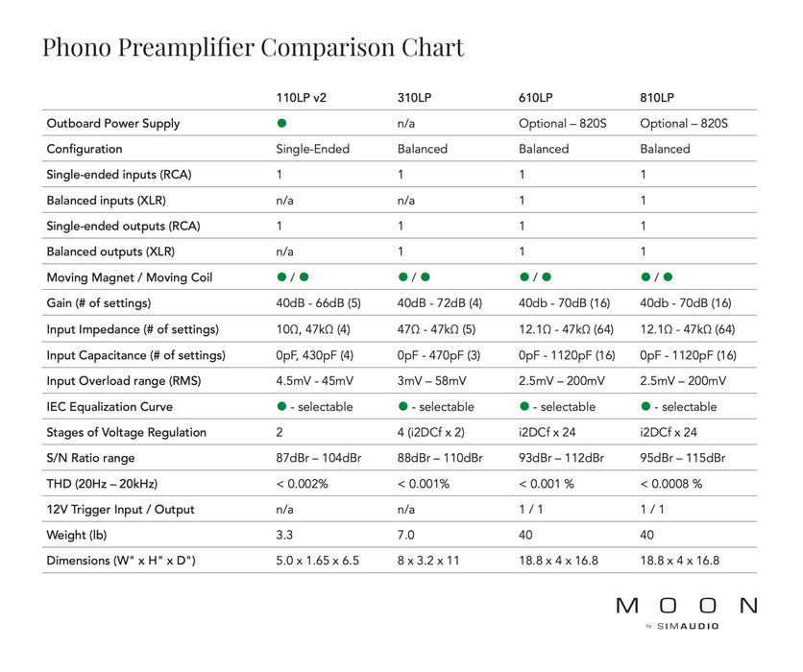Image resolution: width=803 pixels, height=672 pixels.
Task: Select the 810LP column header
Action: (x=657, y=98)
